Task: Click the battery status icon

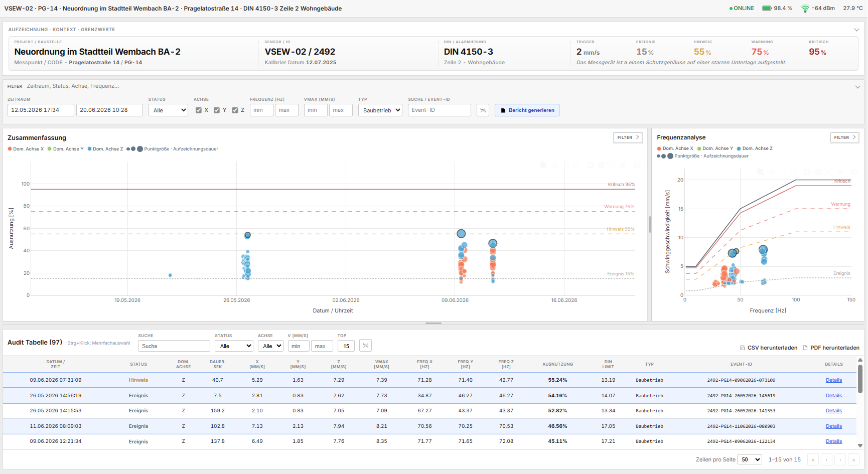Action: 767,8
